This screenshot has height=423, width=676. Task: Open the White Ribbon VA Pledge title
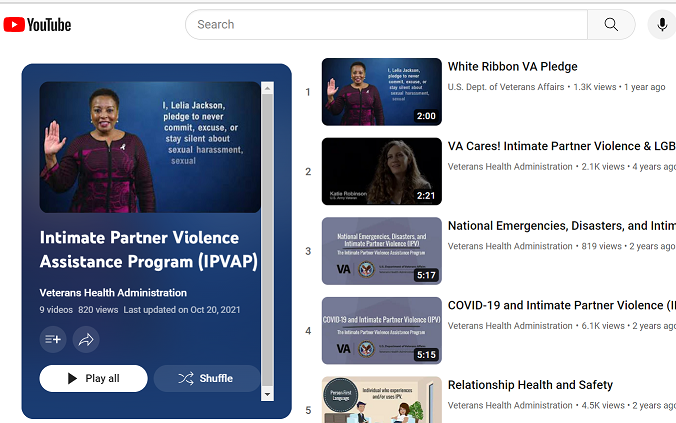tap(513, 66)
